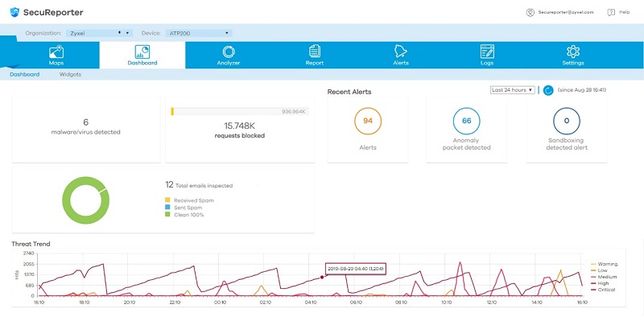Click the 94 Alerts circle
The height and width of the screenshot is (317, 644).
pos(368,121)
